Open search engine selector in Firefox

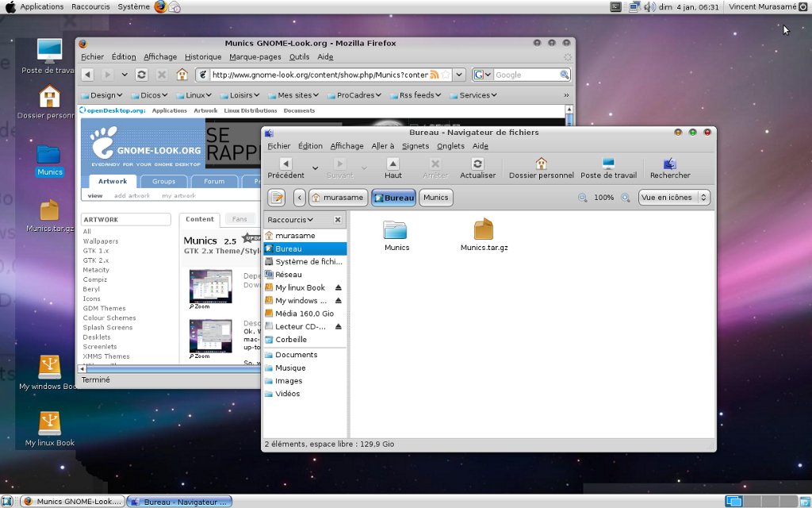point(483,75)
